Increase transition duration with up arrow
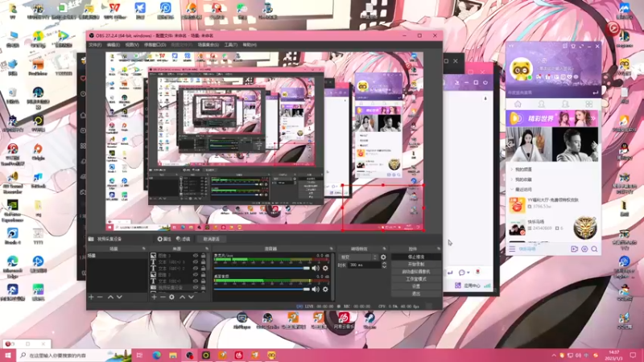The image size is (644, 362). click(x=384, y=264)
